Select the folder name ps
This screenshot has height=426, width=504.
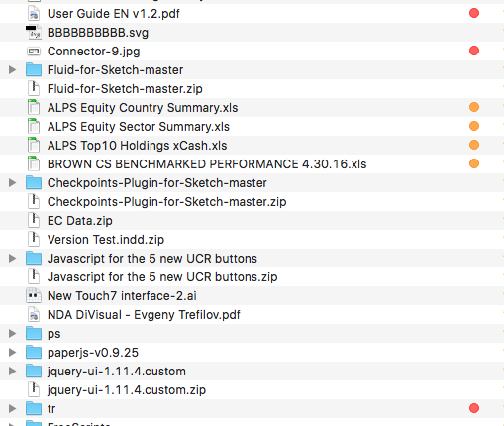point(54,334)
